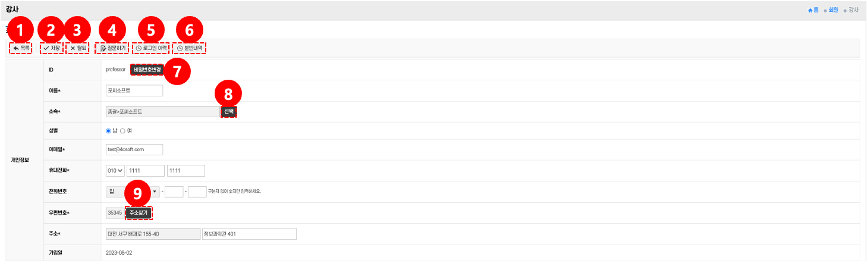Click the 회원 breadcrumb link
This screenshot has height=263, width=868.
(833, 10)
